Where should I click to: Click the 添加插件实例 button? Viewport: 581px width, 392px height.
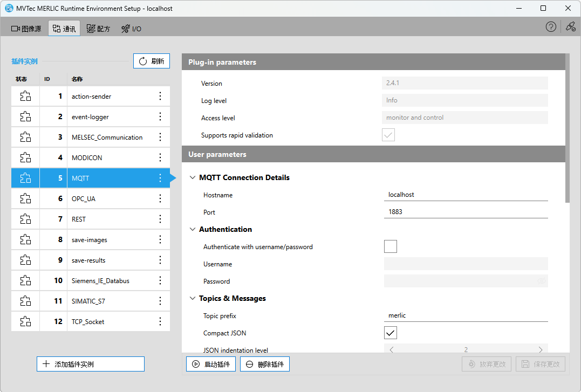pyautogui.click(x=90, y=364)
